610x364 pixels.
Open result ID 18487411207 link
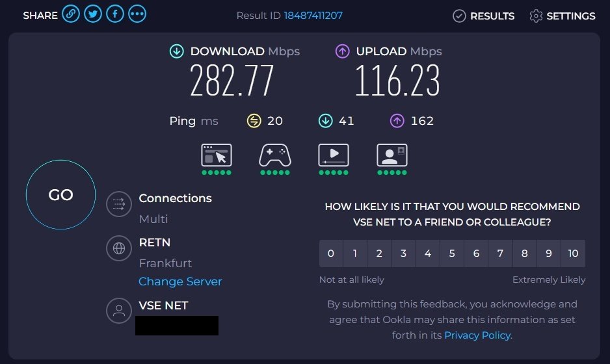tap(313, 16)
